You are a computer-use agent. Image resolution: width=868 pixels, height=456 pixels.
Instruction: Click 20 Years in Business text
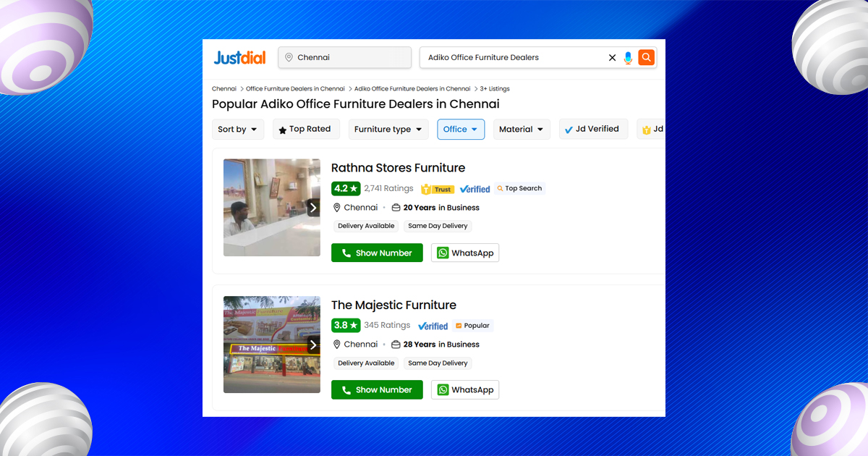coord(441,208)
